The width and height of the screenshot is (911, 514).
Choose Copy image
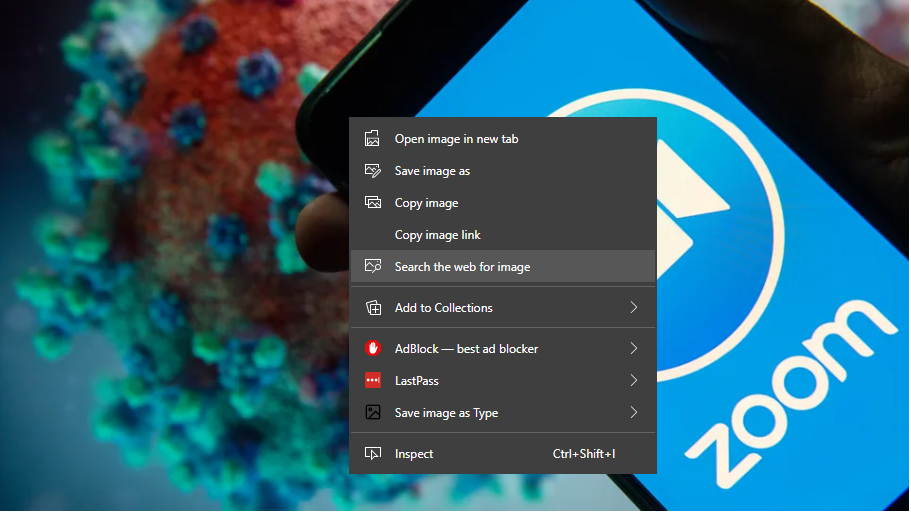click(503, 203)
